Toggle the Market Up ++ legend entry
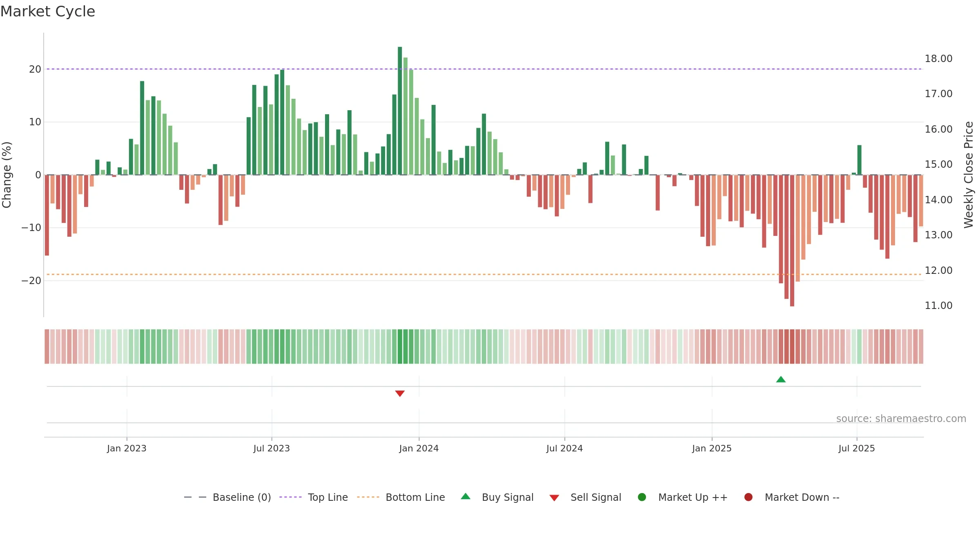The width and height of the screenshot is (980, 551). click(x=683, y=497)
